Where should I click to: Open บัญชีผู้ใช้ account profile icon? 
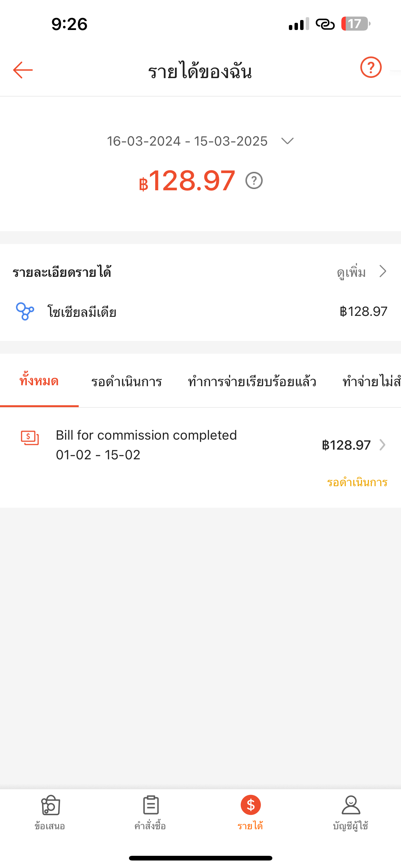pos(351,805)
